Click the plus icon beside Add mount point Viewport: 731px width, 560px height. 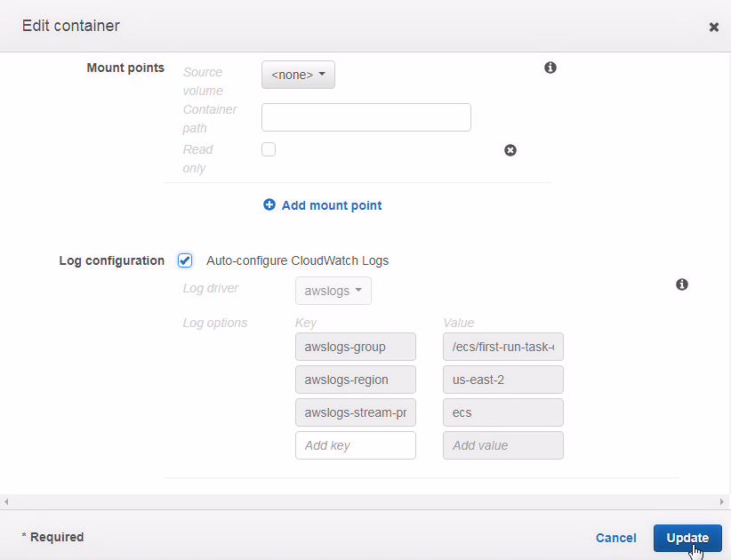(269, 205)
